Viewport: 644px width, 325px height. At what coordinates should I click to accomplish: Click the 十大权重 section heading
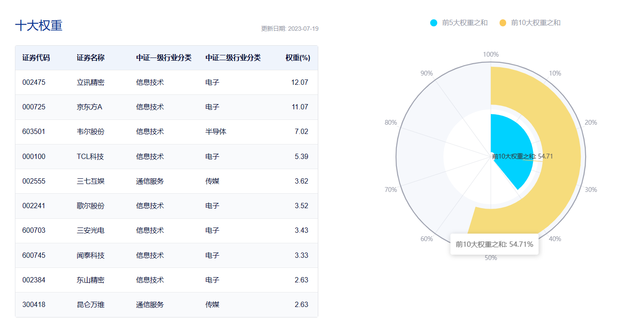coord(39,25)
